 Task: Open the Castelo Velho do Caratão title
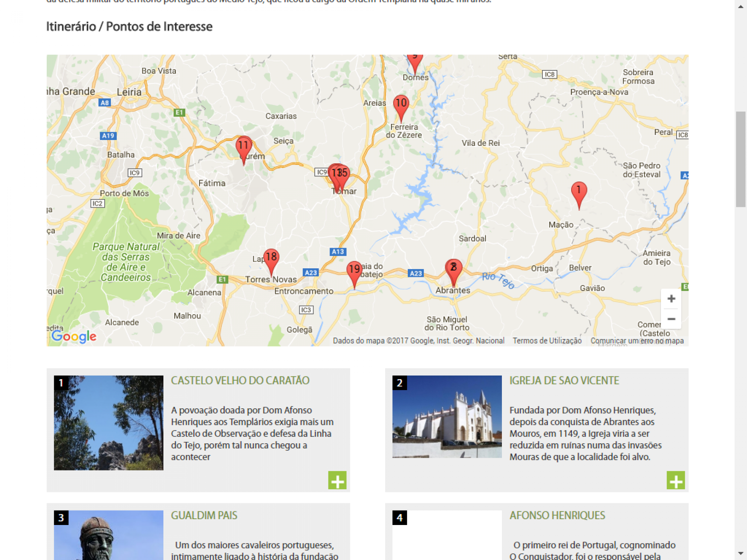[240, 380]
